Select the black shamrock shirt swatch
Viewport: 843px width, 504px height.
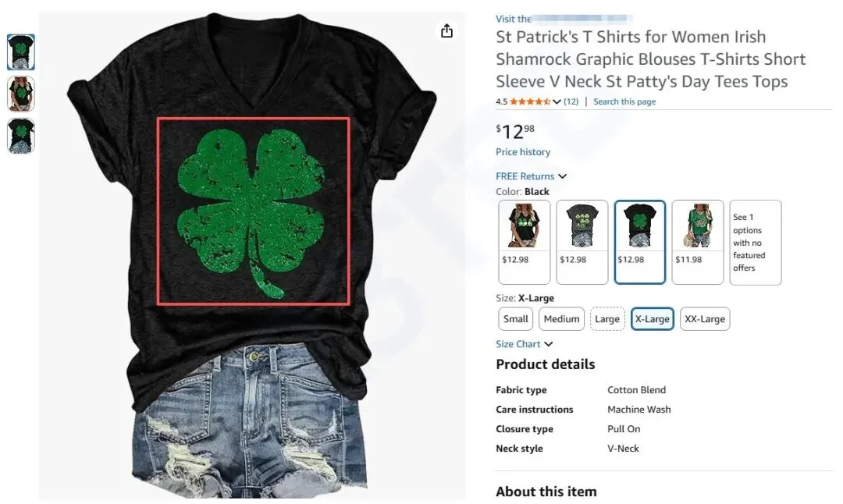click(x=640, y=242)
